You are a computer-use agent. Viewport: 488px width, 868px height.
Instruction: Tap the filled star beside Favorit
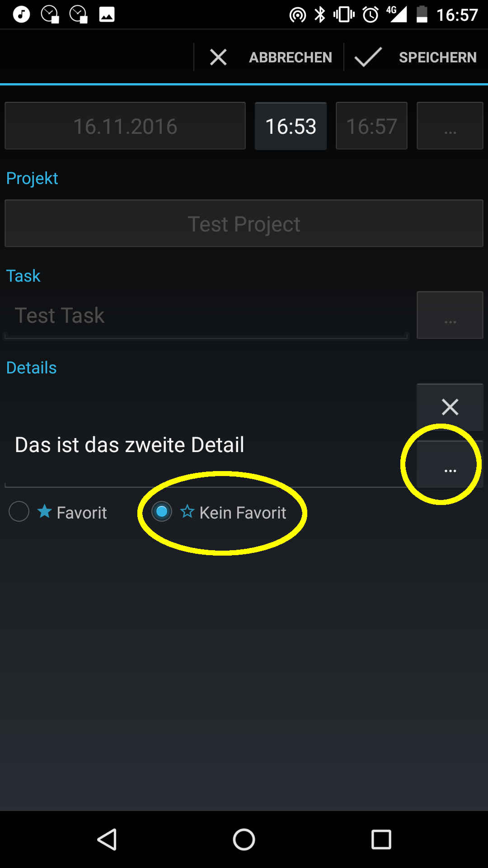click(x=45, y=511)
